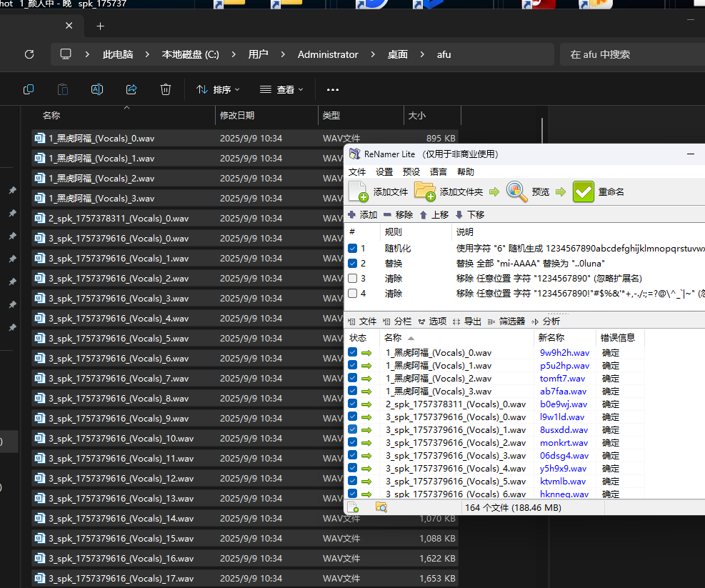Click the ReNamer Lite title bar app icon

coord(355,154)
